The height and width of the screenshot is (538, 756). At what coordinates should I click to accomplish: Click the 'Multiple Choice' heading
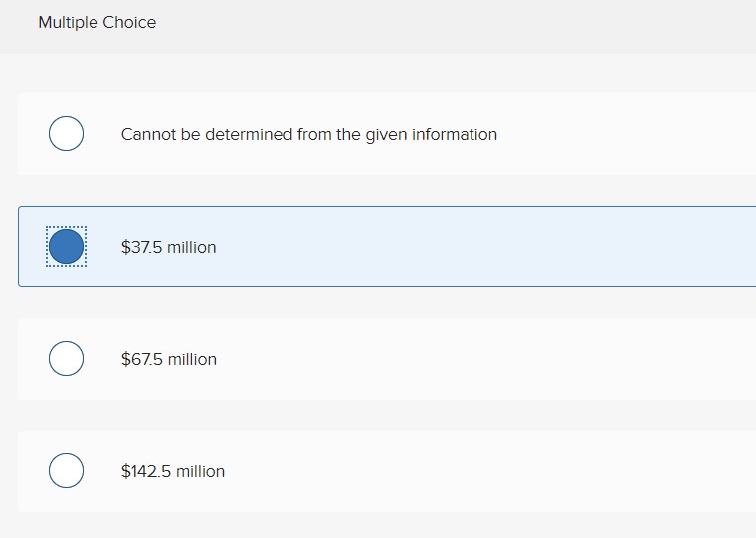(x=96, y=22)
